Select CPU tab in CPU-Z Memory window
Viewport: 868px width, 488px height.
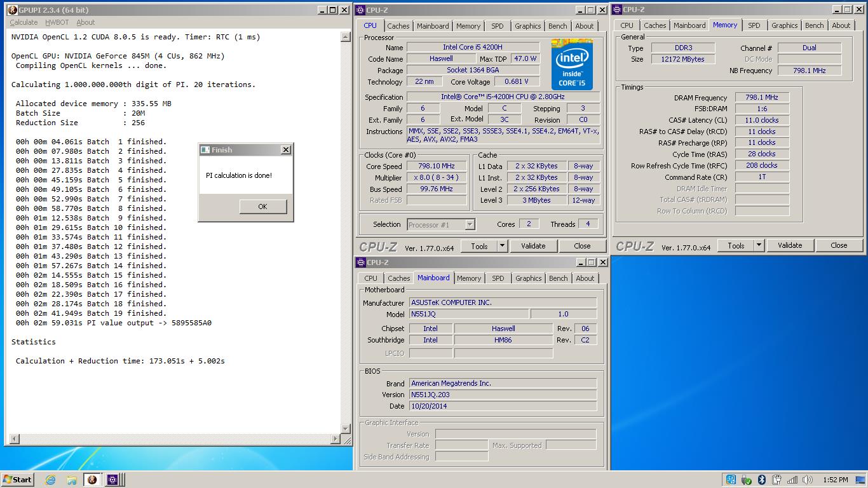point(627,25)
